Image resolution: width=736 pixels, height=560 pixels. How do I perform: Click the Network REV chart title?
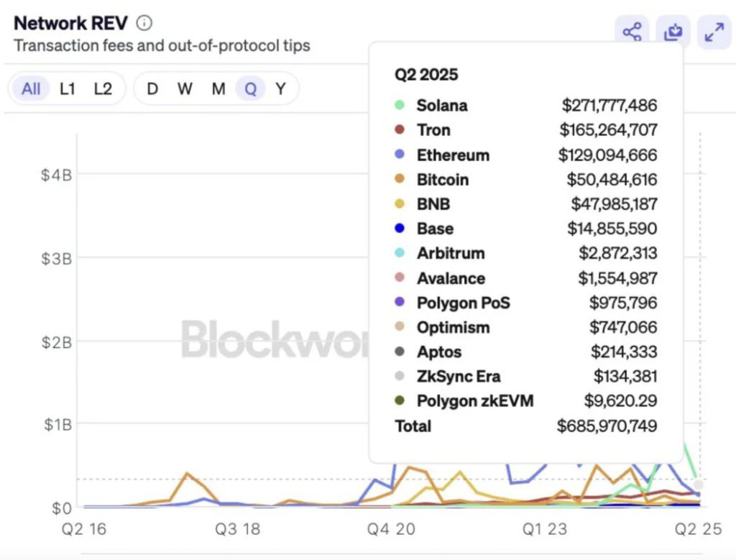(70, 23)
